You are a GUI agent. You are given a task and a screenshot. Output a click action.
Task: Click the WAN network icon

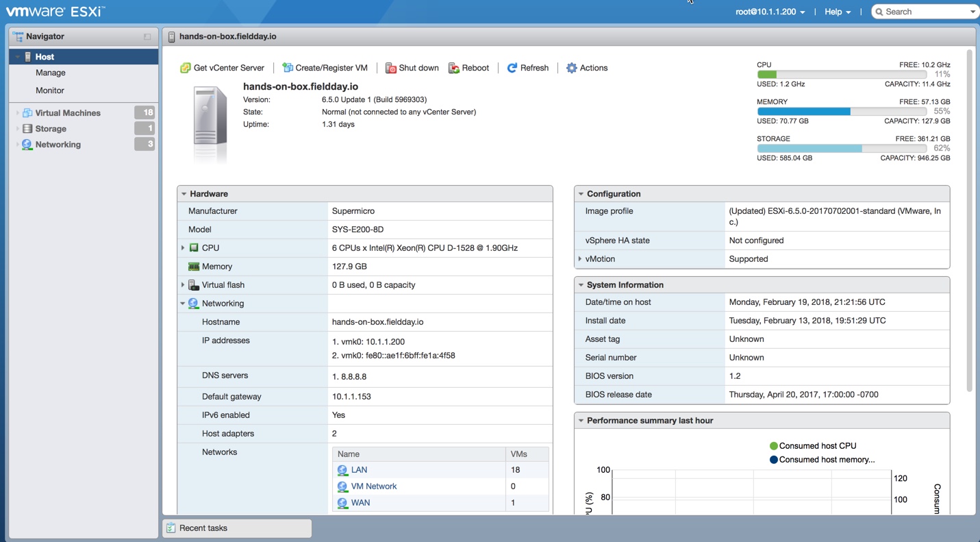pos(342,503)
